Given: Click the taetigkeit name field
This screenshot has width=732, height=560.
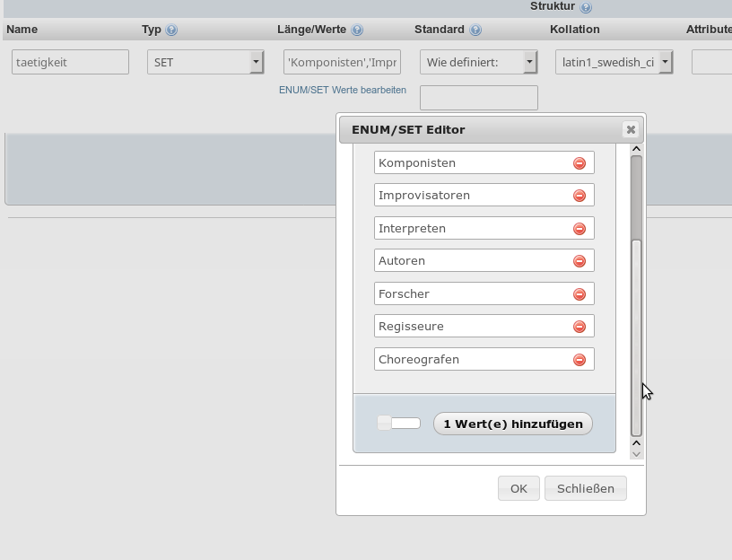Looking at the screenshot, I should pyautogui.click(x=71, y=62).
